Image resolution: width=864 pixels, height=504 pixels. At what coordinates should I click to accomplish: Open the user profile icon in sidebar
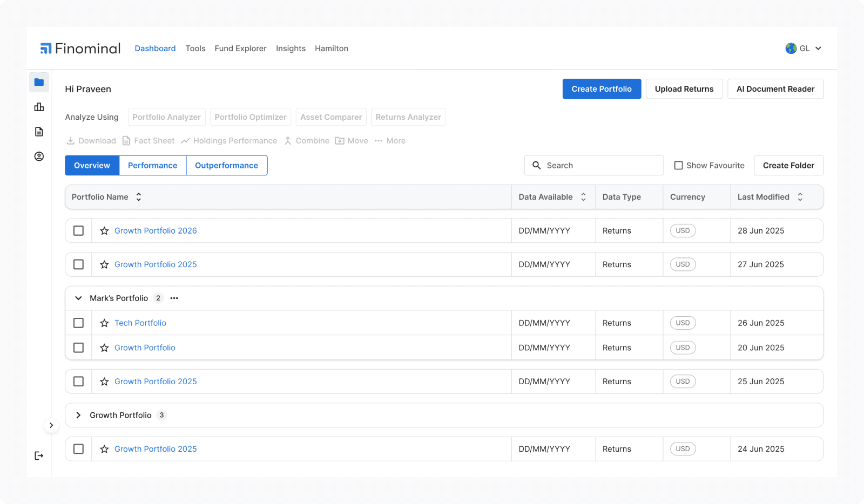click(39, 156)
